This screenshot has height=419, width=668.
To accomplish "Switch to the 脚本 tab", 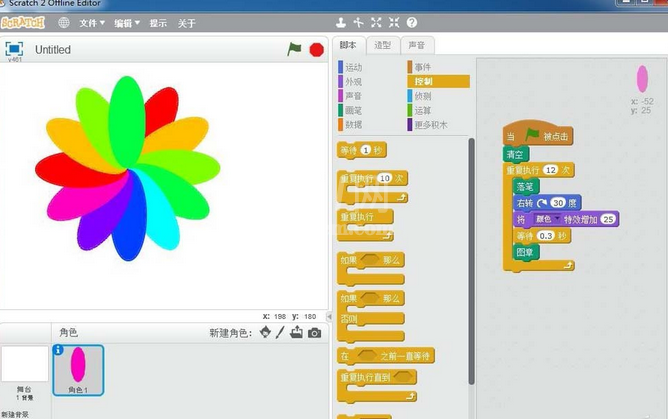I will [x=349, y=45].
